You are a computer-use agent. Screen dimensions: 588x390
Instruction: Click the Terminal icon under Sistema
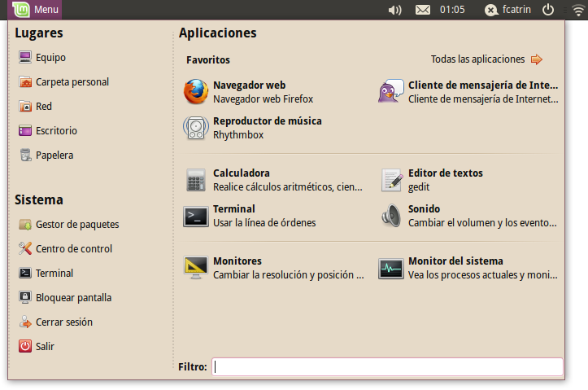[x=25, y=273]
